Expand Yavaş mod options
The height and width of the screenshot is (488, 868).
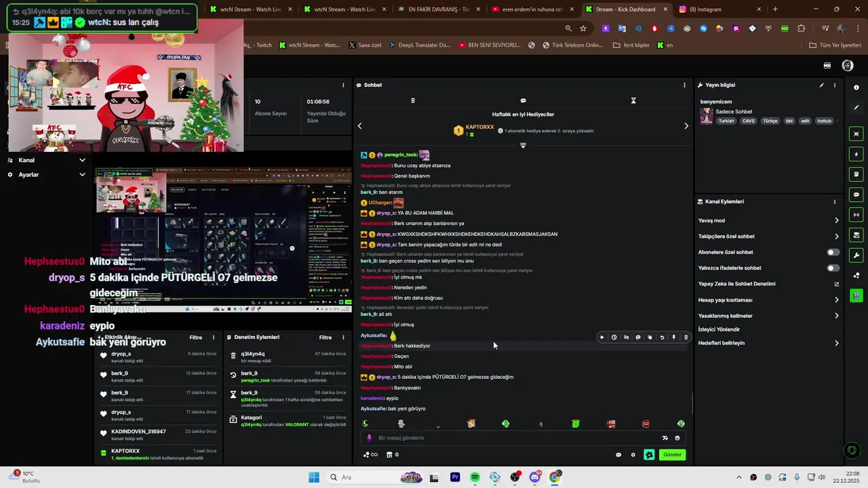click(836, 220)
